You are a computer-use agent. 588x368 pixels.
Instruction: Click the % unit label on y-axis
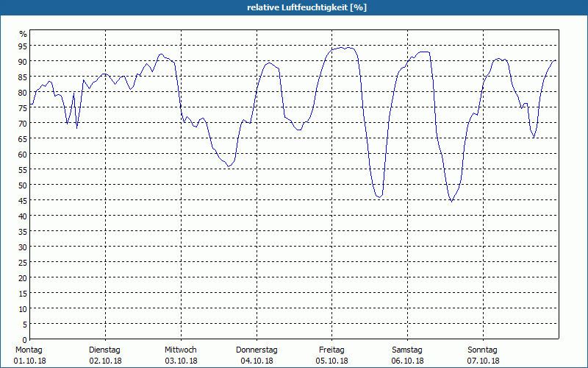click(24, 34)
